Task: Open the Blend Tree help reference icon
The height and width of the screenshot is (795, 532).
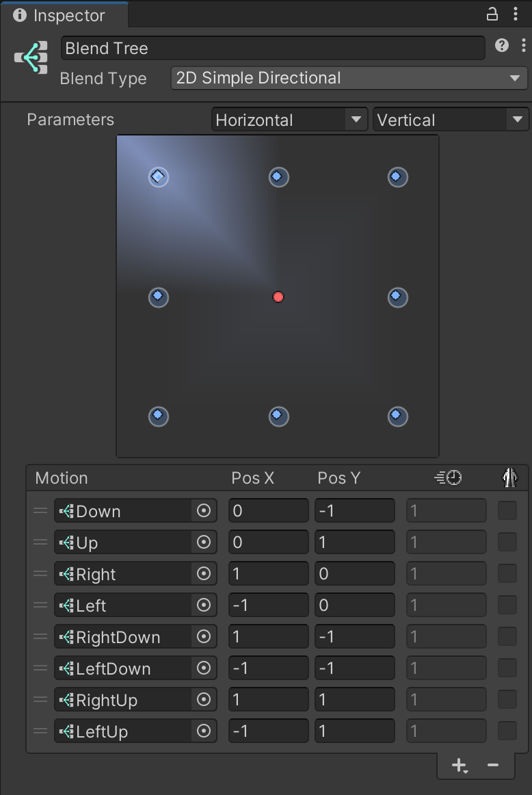Action: coord(502,46)
